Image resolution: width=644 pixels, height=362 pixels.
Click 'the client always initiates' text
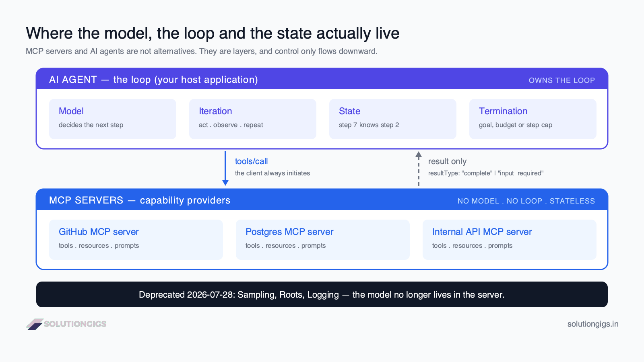pos(272,173)
